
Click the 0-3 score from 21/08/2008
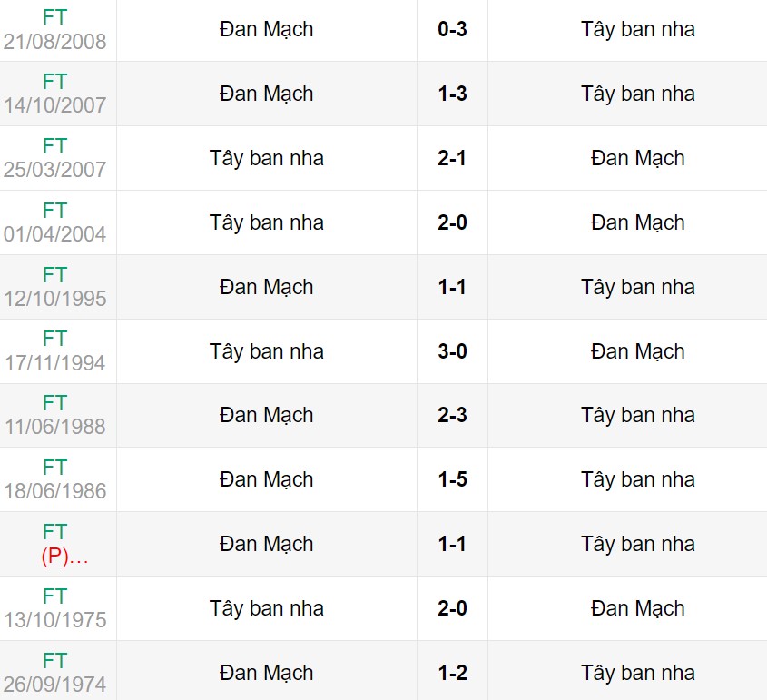pyautogui.click(x=452, y=29)
